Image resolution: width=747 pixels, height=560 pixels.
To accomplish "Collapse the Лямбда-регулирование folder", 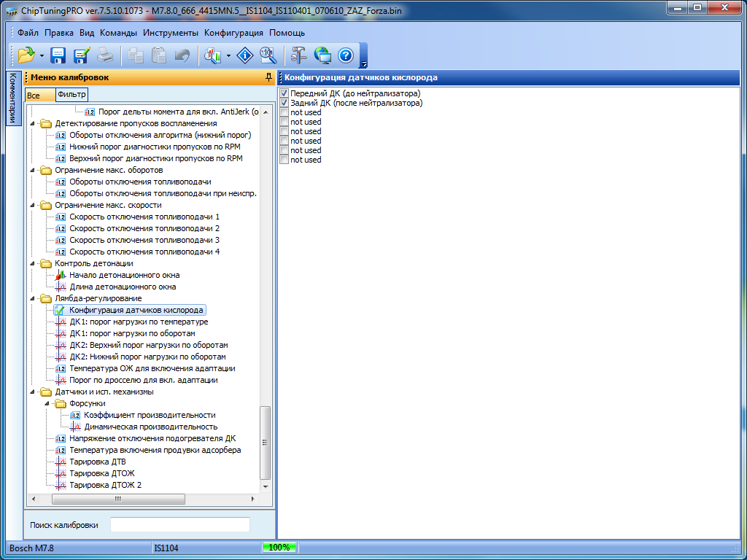I will (33, 298).
